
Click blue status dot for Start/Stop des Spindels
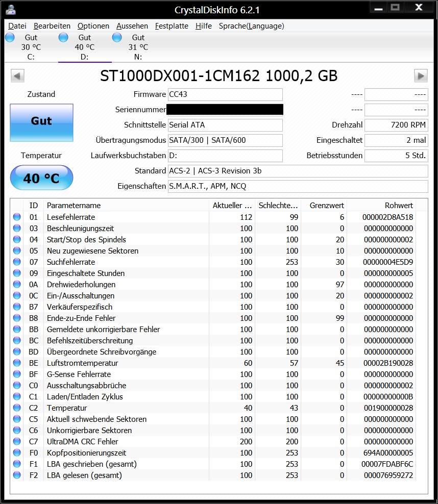(17, 239)
